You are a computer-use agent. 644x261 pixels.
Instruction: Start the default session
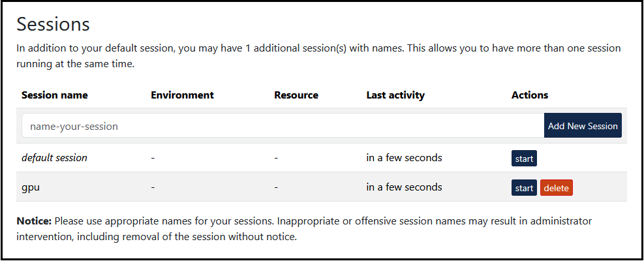(x=524, y=159)
